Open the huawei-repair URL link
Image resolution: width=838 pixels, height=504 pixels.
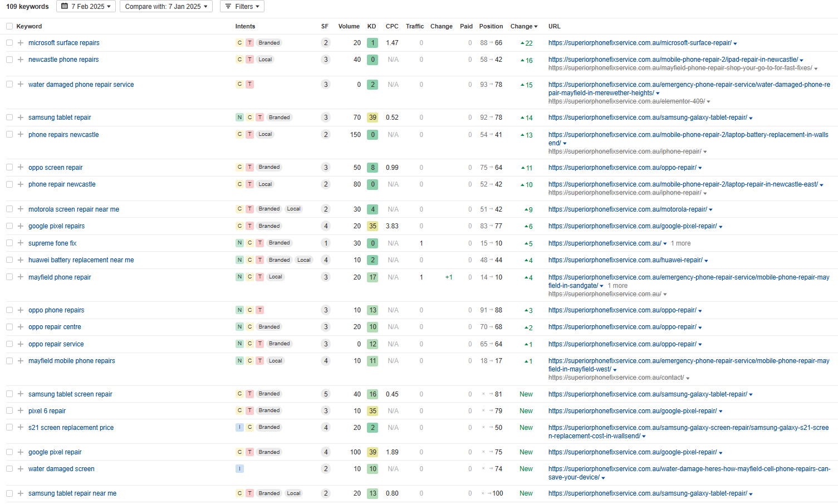pyautogui.click(x=625, y=260)
